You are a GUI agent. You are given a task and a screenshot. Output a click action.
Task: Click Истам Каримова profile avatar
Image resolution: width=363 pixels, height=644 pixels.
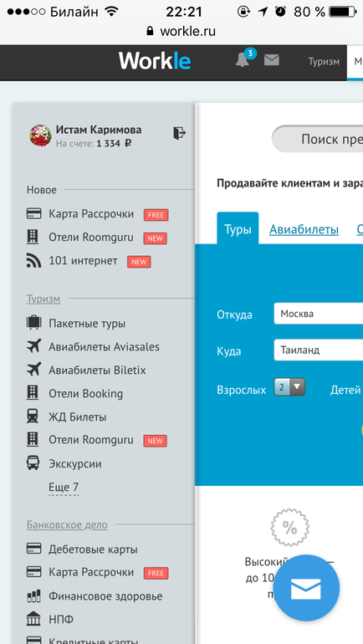click(40, 135)
